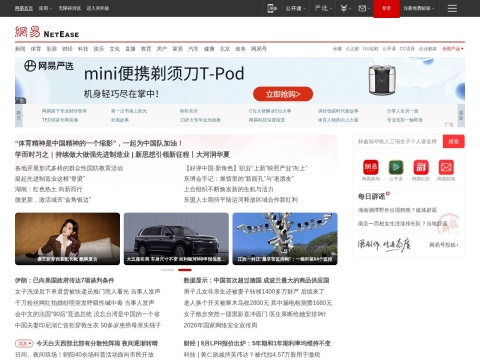This screenshot has height=360, width=480.
Task: Open the 直播 navigation item
Action: tap(130, 49)
